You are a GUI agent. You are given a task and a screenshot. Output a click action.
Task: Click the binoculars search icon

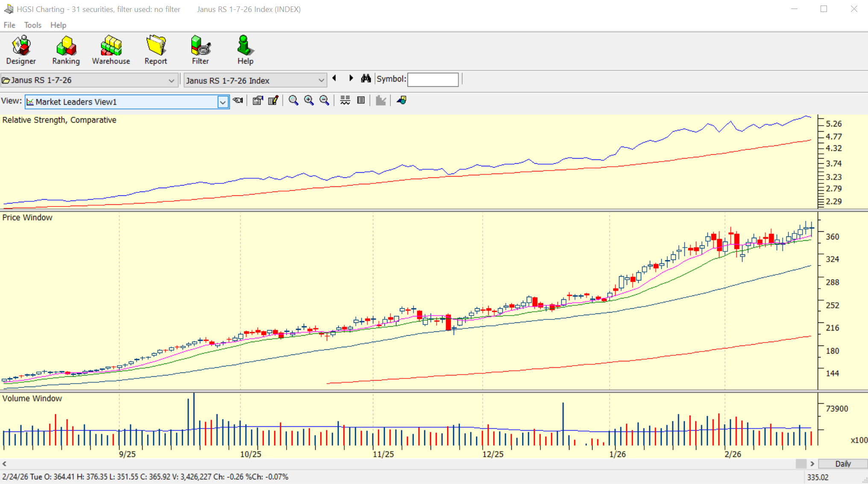click(366, 79)
